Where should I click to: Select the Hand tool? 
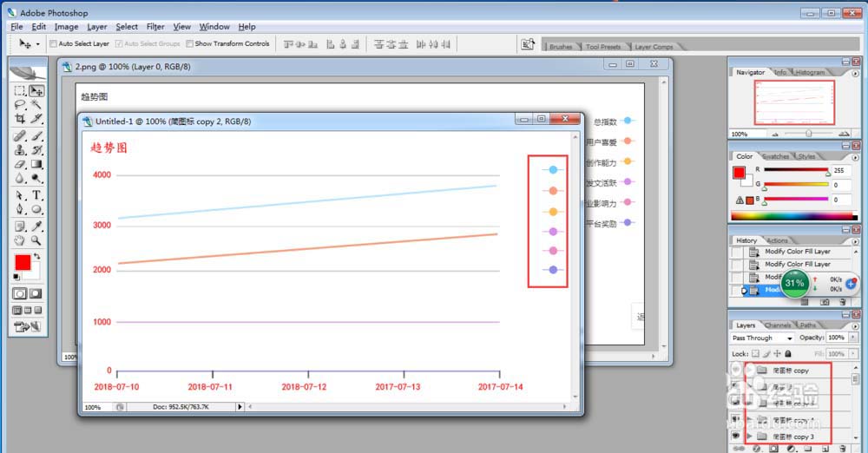pos(20,240)
